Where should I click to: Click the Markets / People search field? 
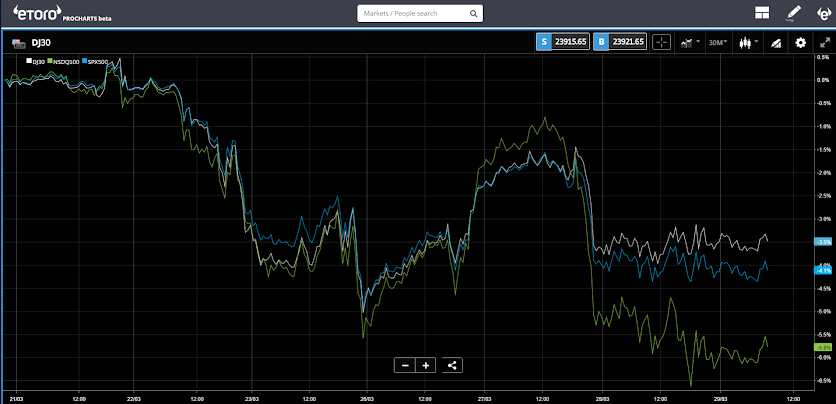tap(420, 13)
